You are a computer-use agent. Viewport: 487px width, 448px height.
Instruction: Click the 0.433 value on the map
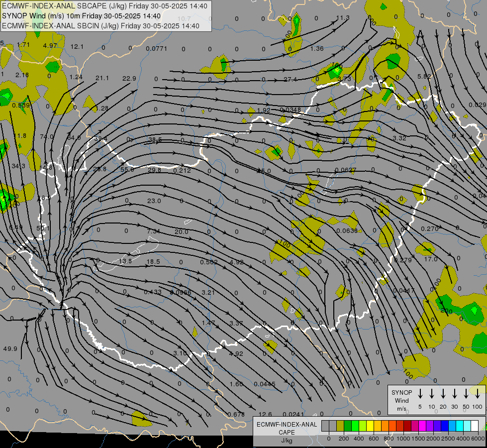coord(153,292)
